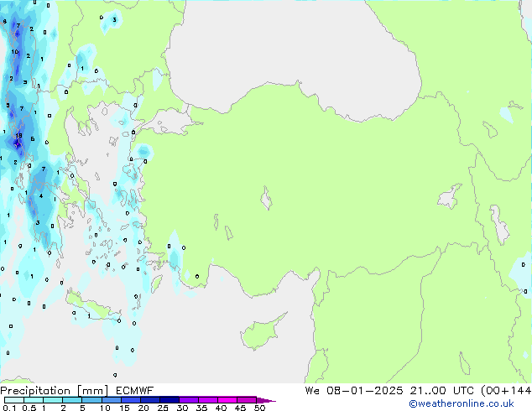Select the purple legend swatch between 30 and 35
This screenshot has width=532, height=411.
[189, 400]
